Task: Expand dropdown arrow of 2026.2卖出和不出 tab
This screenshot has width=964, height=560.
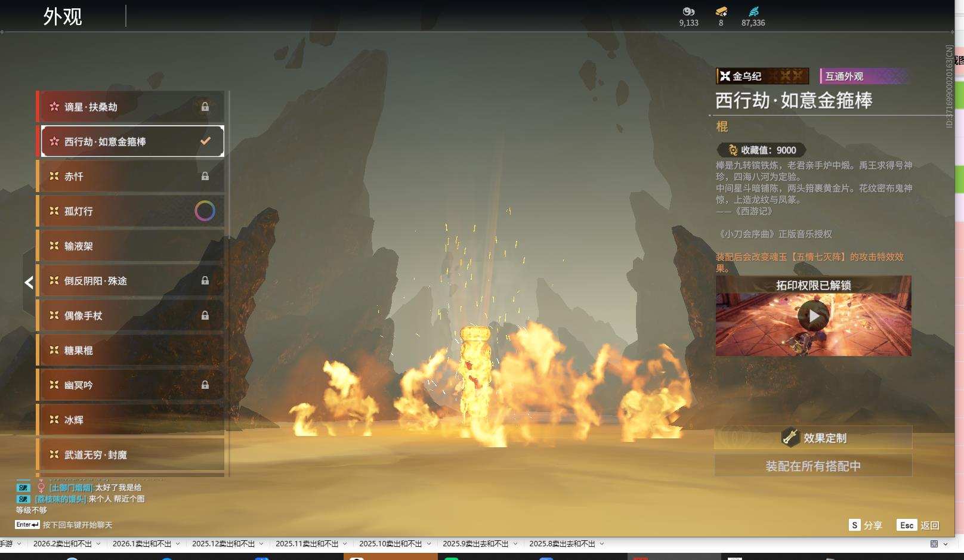Action: click(98, 544)
